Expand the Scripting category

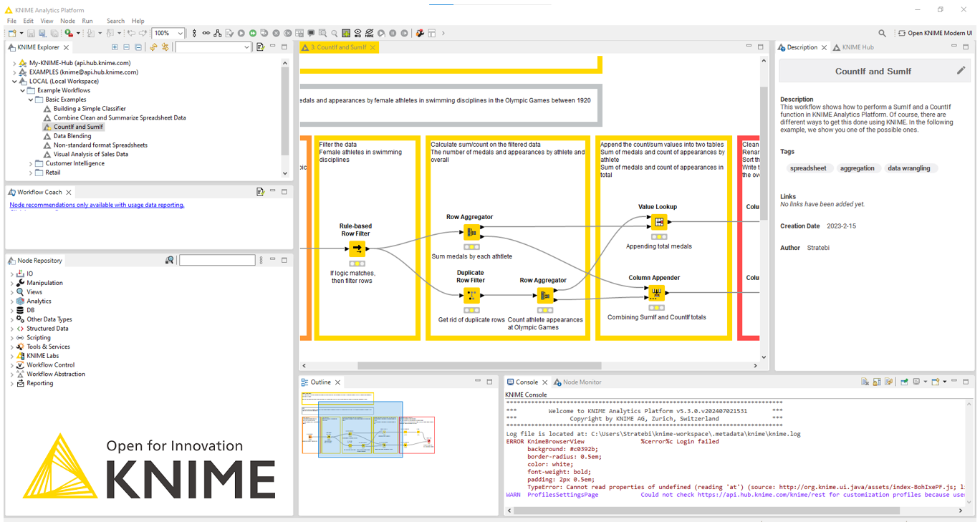tap(11, 338)
